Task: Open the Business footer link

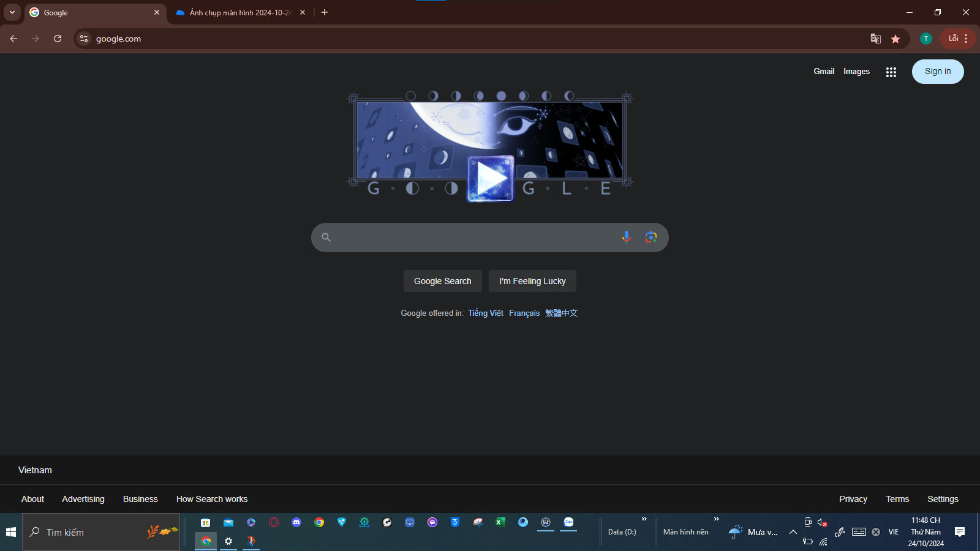Action: [140, 499]
